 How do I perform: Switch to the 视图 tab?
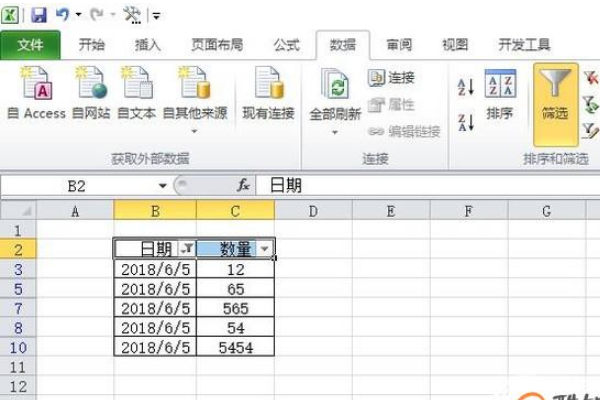point(455,45)
